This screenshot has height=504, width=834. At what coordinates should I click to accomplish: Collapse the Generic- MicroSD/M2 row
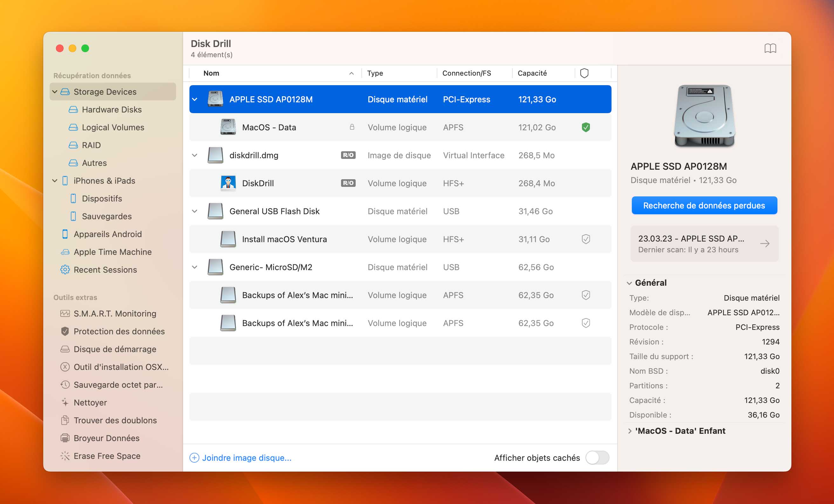pyautogui.click(x=195, y=267)
